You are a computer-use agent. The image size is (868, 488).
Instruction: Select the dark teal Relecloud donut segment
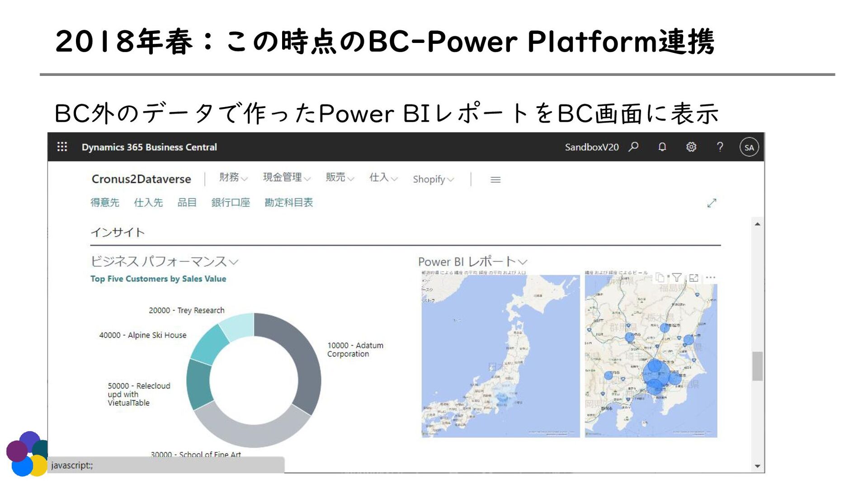click(198, 383)
